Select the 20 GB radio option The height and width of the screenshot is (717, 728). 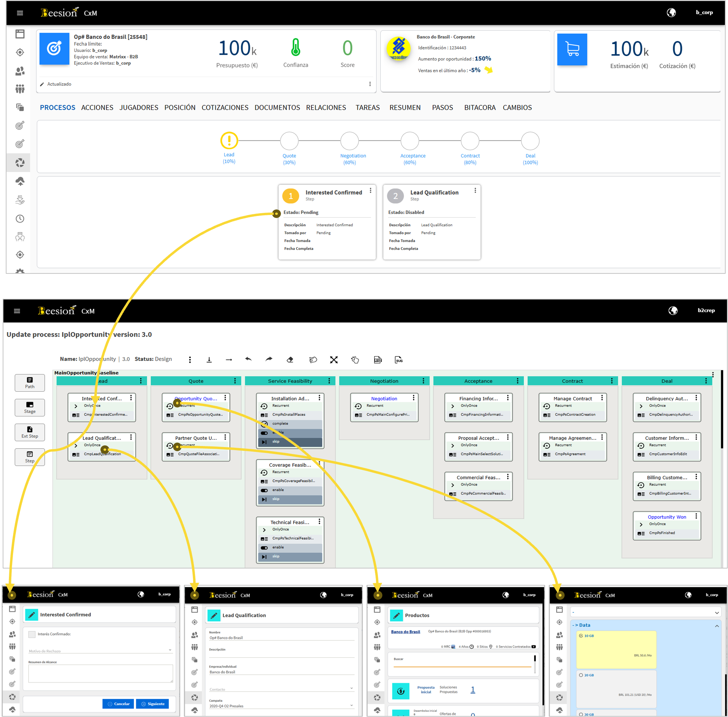click(x=581, y=675)
